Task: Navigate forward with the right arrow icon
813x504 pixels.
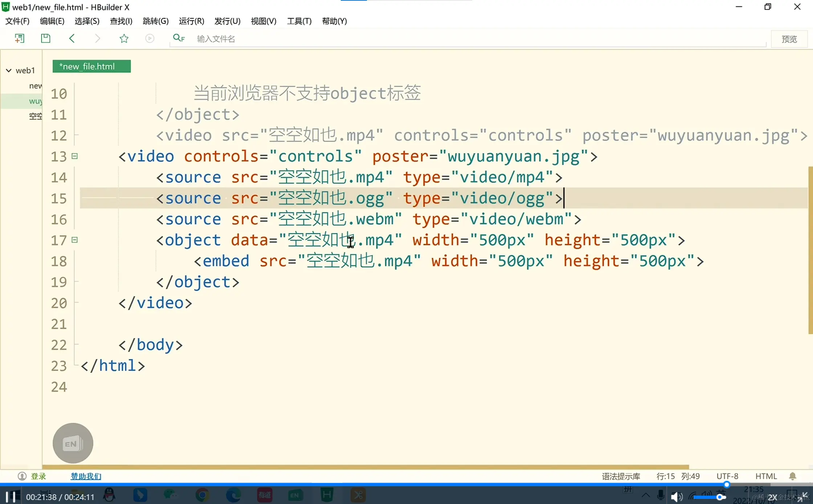Action: [97, 38]
